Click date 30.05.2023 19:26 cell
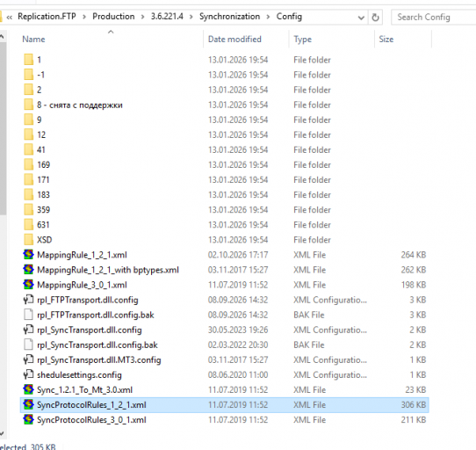 238,330
